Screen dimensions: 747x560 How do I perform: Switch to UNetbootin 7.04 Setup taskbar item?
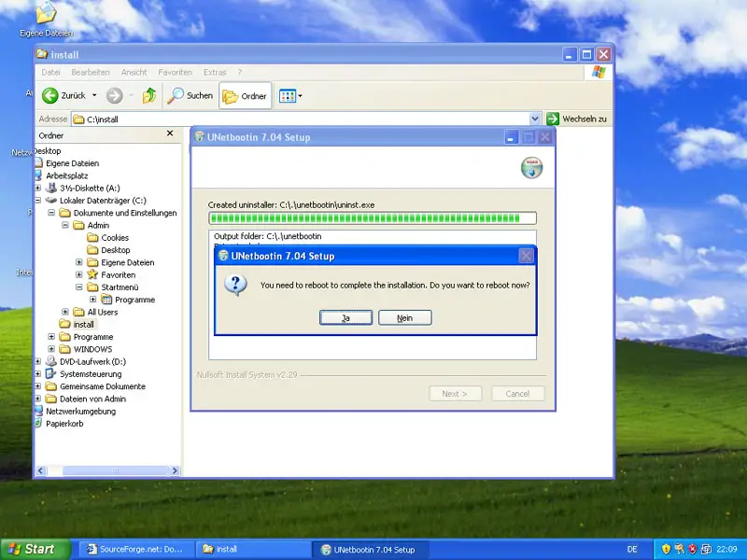tap(370, 549)
